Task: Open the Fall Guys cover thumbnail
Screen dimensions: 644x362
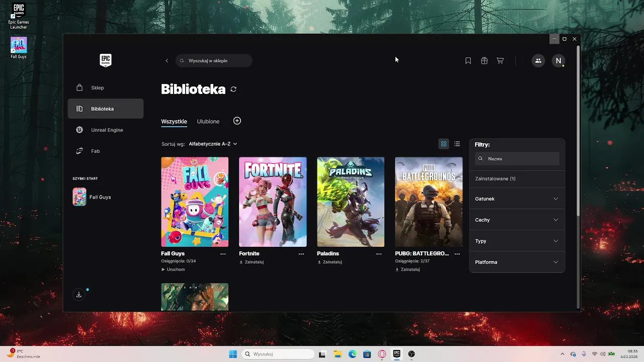Action: pyautogui.click(x=195, y=202)
